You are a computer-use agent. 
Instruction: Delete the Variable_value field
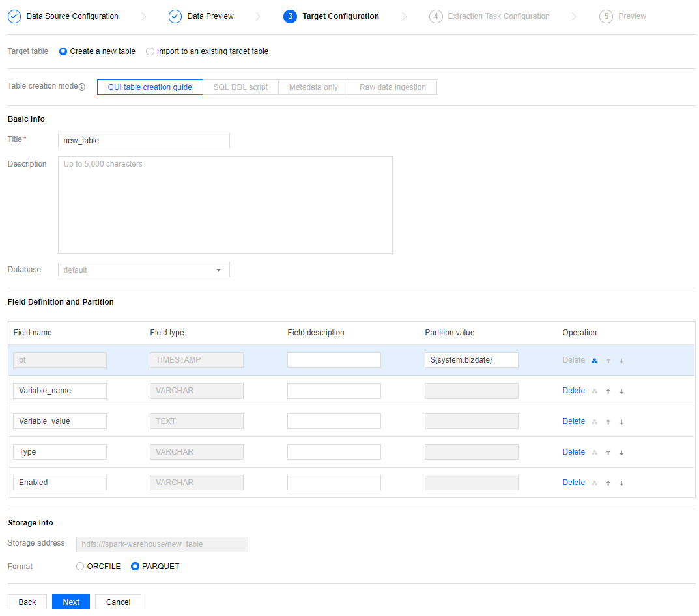[573, 421]
